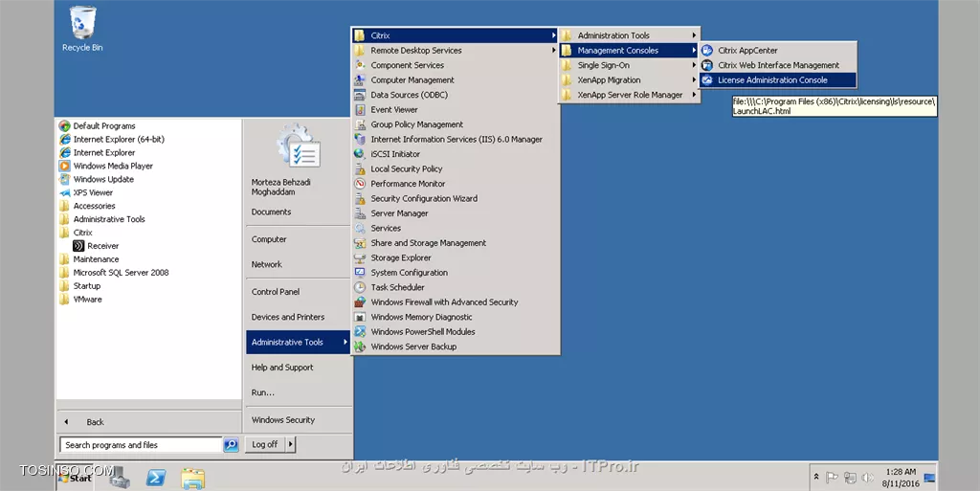The image size is (980, 491).
Task: Expand the Citrix submenu arrow
Action: (x=554, y=35)
